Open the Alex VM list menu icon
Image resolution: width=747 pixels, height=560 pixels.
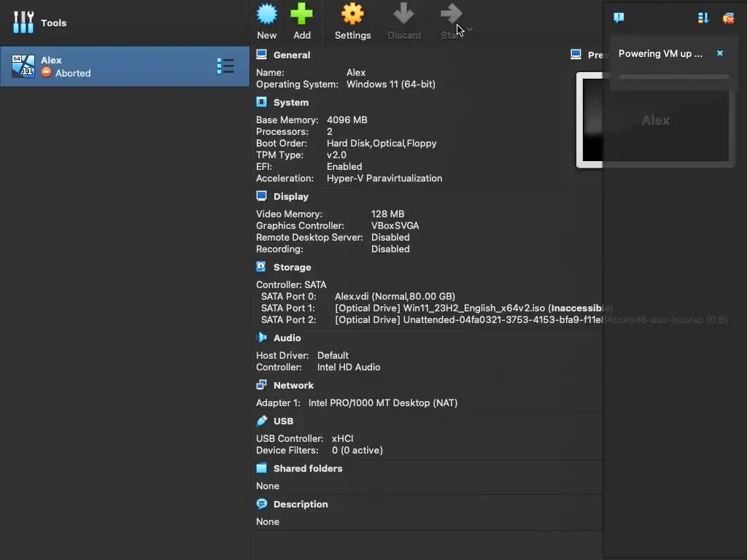[x=225, y=66]
